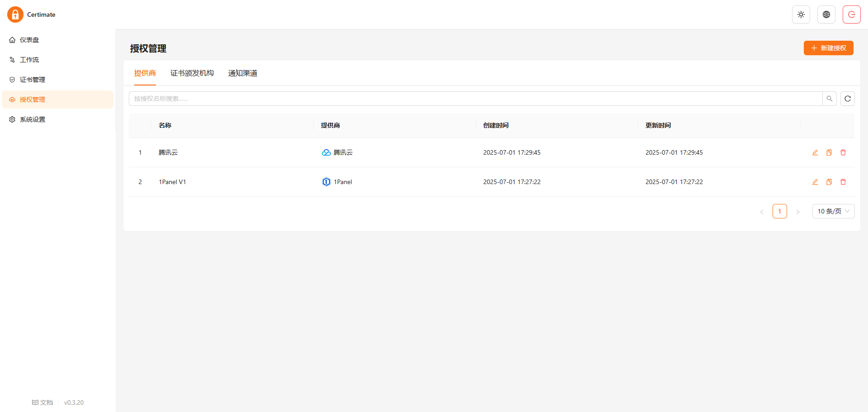Click creation time 2025-07-01 17:29:45
The width and height of the screenshot is (868, 412).
512,152
